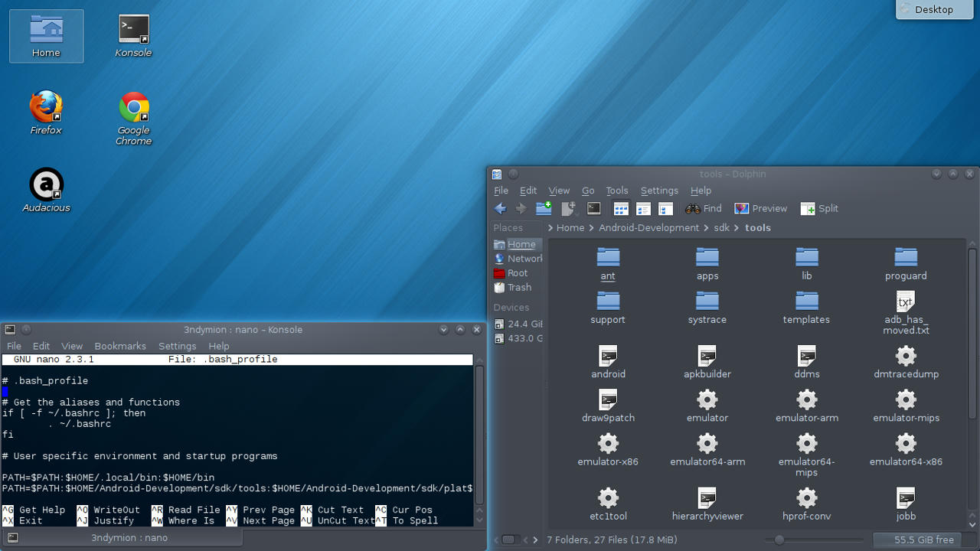This screenshot has width=980, height=551.
Task: Select Network in the Places panel
Action: click(517, 259)
